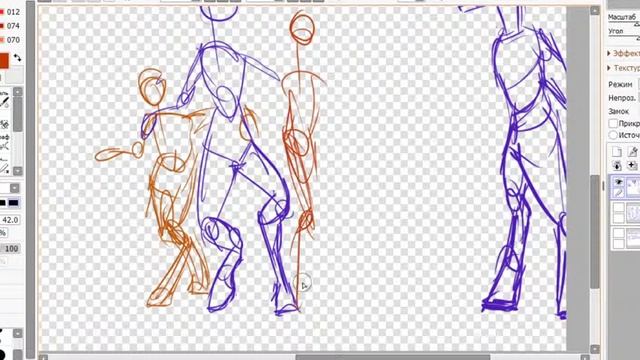Click the opacity value field 100

pyautogui.click(x=11, y=249)
